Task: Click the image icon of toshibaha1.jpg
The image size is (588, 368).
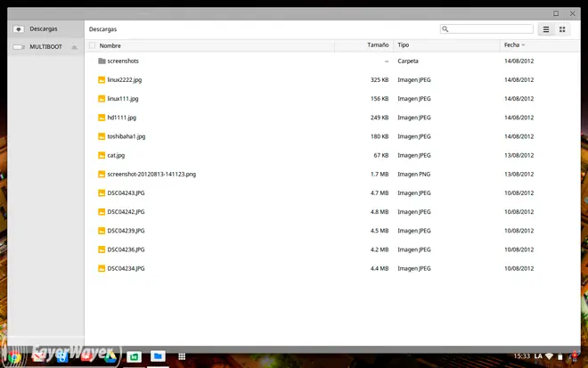Action: tap(102, 136)
